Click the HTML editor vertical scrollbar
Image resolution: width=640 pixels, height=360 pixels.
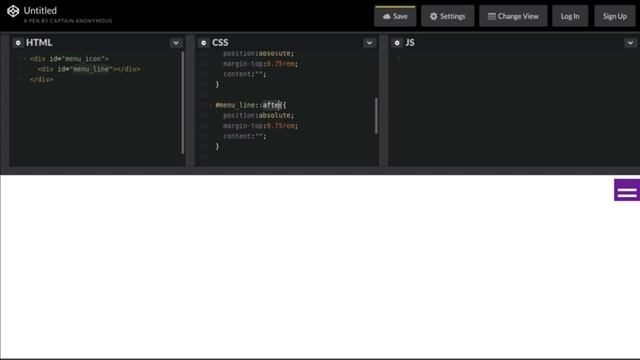tap(182, 103)
